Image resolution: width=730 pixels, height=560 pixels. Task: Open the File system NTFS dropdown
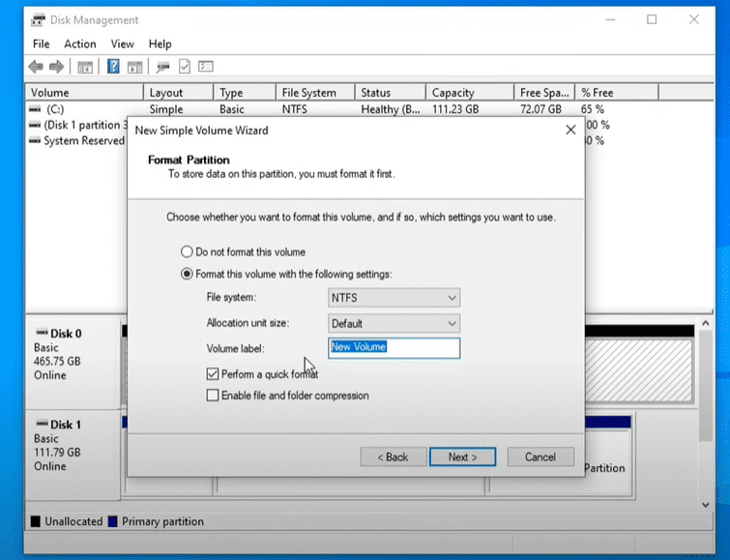394,299
